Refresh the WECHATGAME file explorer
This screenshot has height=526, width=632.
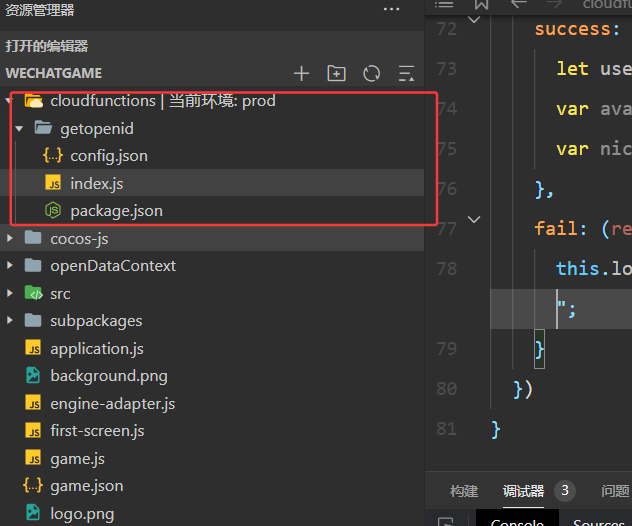(371, 73)
